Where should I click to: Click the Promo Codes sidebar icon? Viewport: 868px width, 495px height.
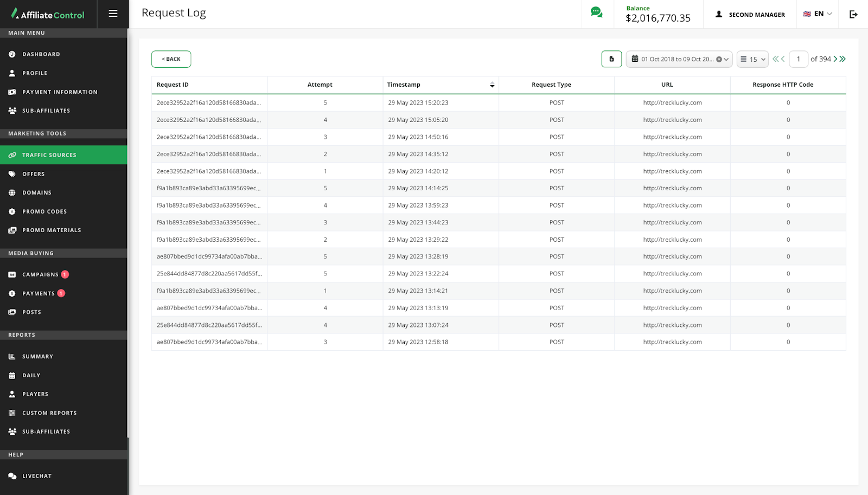point(12,211)
